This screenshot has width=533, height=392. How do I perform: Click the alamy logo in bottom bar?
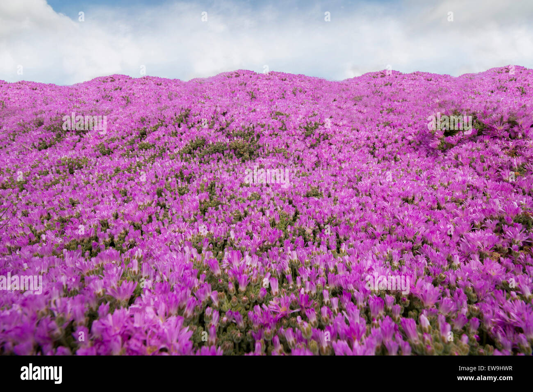click(x=41, y=374)
